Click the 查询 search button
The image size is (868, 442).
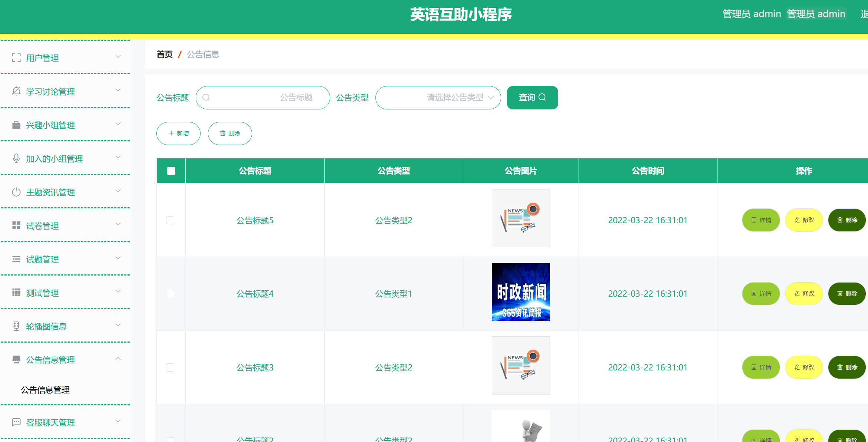click(532, 98)
